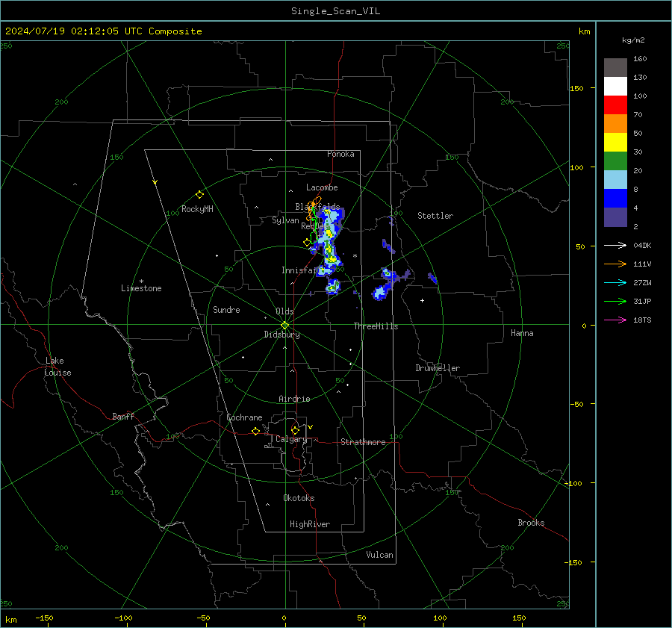Click the cyan 27ZW arrow icon
This screenshot has height=628, width=672.
click(615, 282)
